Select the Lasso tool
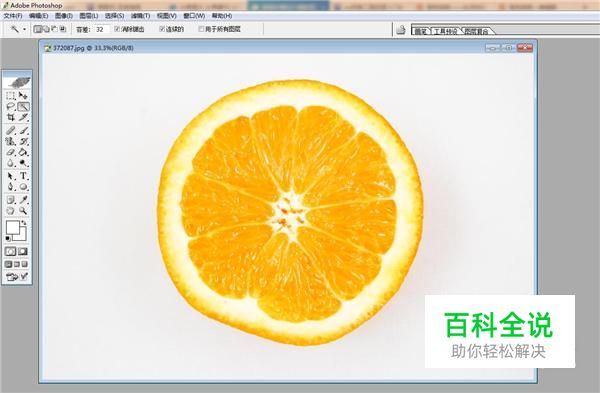 tap(11, 107)
